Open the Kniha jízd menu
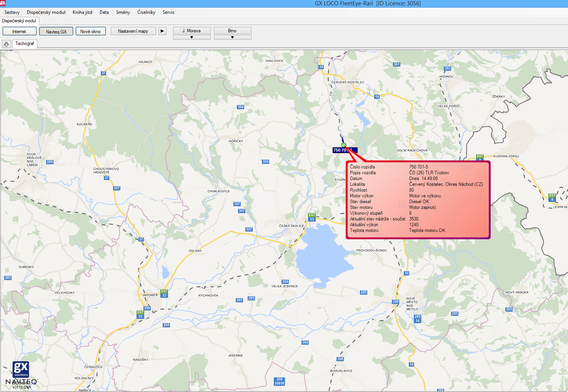Viewport: 568px width, 392px height. tap(82, 12)
